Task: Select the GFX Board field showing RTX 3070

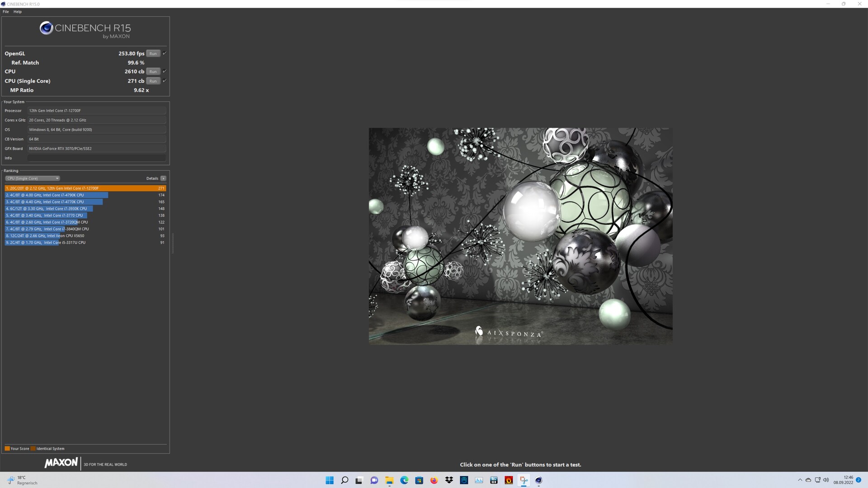Action: pyautogui.click(x=97, y=149)
